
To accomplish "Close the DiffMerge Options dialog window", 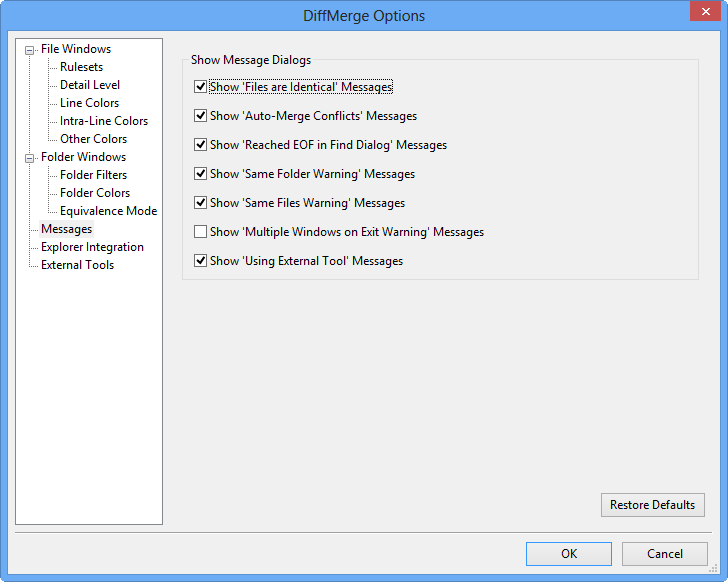I will tap(697, 14).
